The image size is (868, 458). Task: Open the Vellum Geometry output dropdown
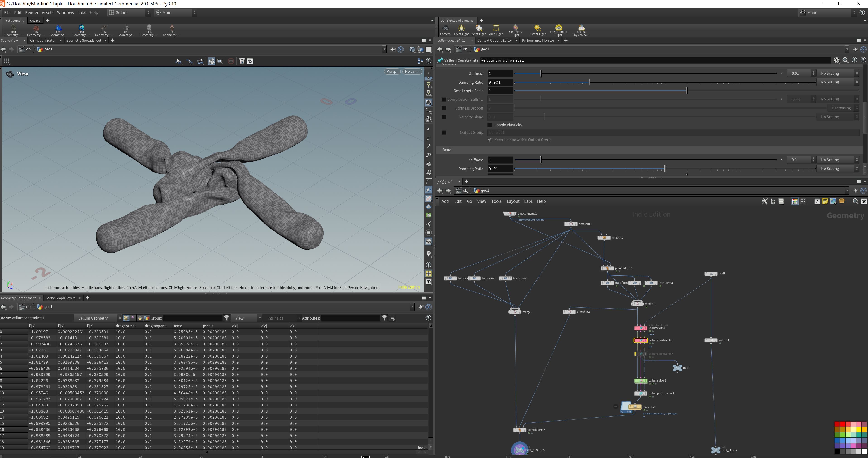[98, 318]
